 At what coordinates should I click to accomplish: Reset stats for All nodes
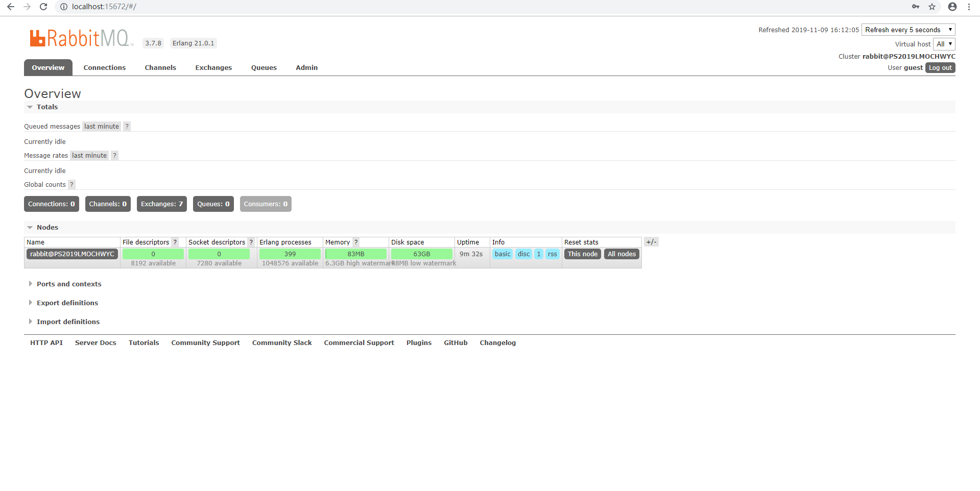[622, 254]
